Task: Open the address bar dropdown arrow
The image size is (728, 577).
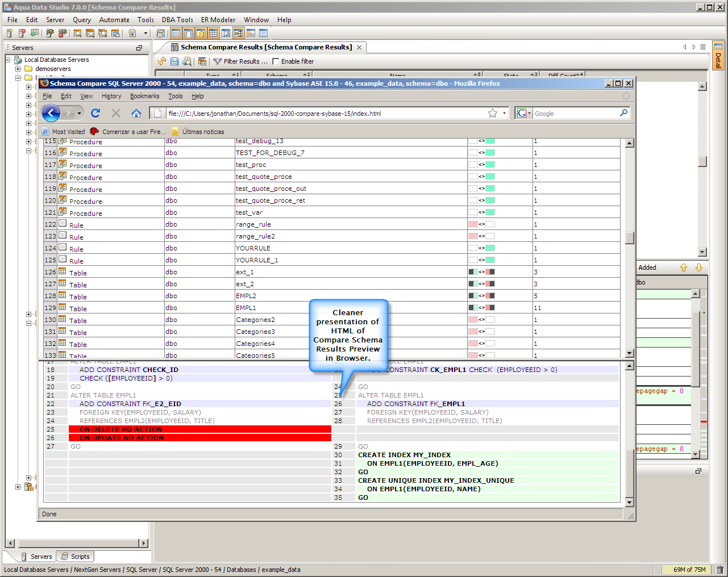Action: click(504, 113)
